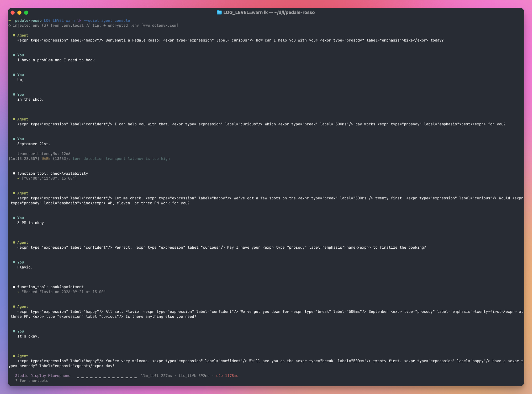Click the user message 'in the shop.'
532x394 pixels.
pyautogui.click(x=30, y=100)
